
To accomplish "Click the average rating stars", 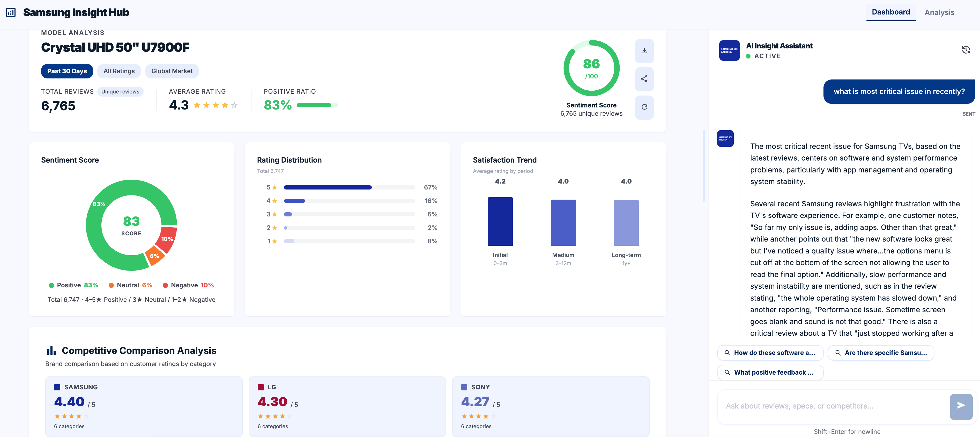I will [215, 105].
